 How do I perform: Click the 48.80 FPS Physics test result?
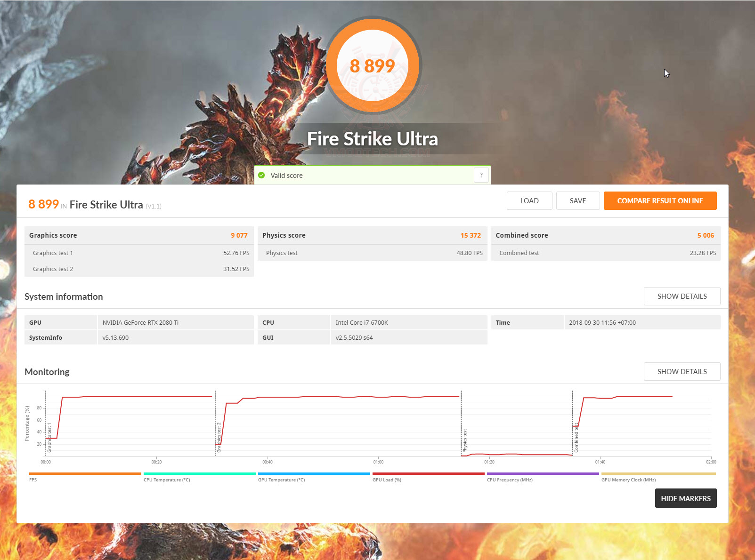coord(470,253)
